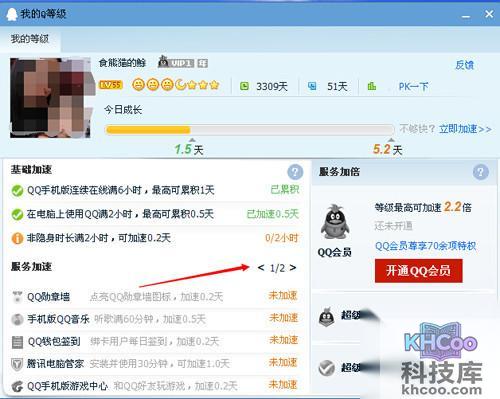The width and height of the screenshot is (500, 399).
Task: Click green check beside 在电脑上使用QQ满2小时
Action: pos(17,214)
